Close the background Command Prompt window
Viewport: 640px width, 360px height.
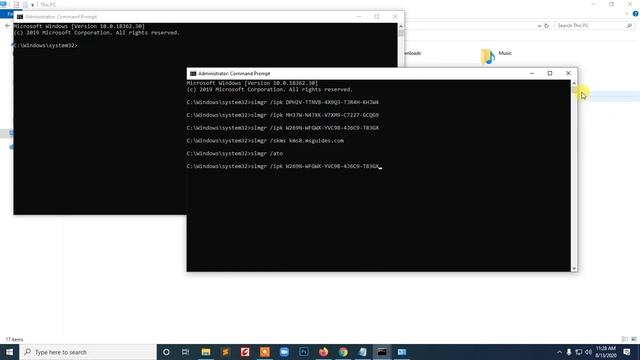(395, 17)
